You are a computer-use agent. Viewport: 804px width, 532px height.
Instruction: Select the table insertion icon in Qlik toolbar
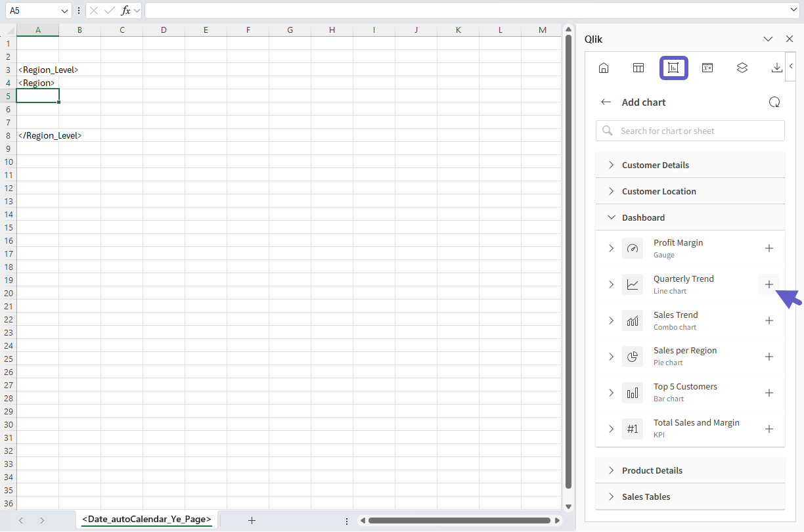click(638, 68)
